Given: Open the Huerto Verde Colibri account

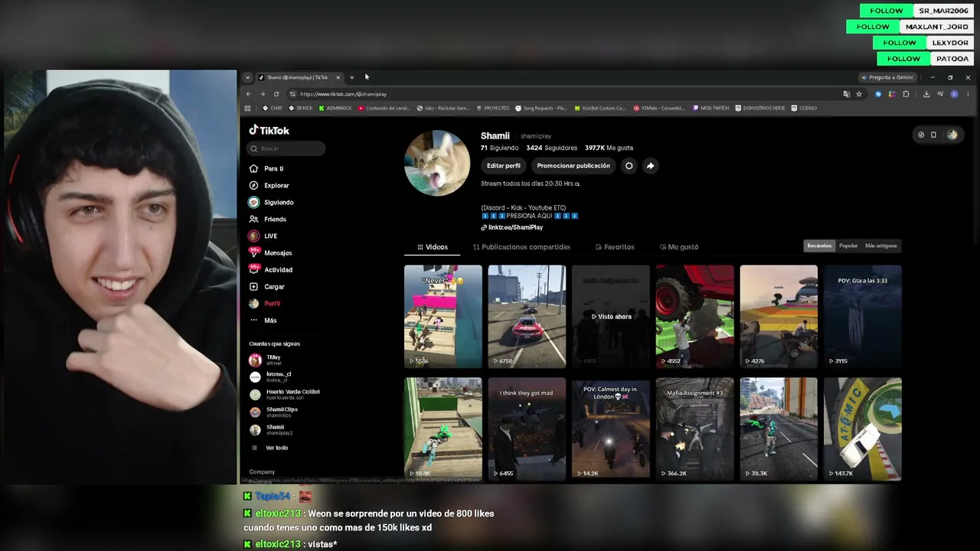Looking at the screenshot, I should pyautogui.click(x=285, y=394).
